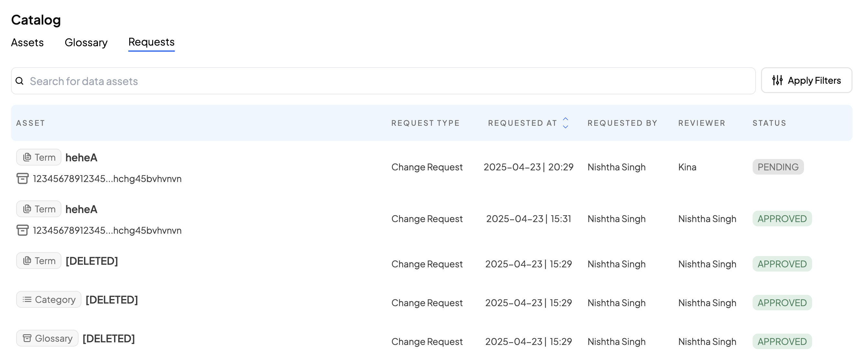The height and width of the screenshot is (364, 868).
Task: Switch to the Glossary tab
Action: pyautogui.click(x=86, y=42)
